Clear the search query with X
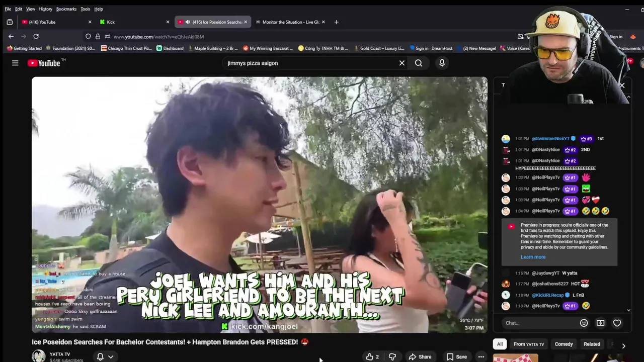 click(402, 63)
